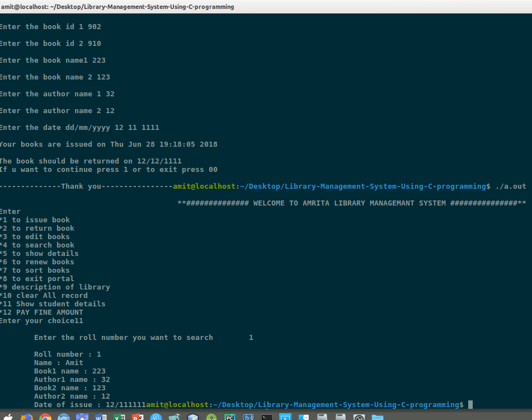
Task: Click the terminal cursor block at prompt
Action: click(x=470, y=405)
